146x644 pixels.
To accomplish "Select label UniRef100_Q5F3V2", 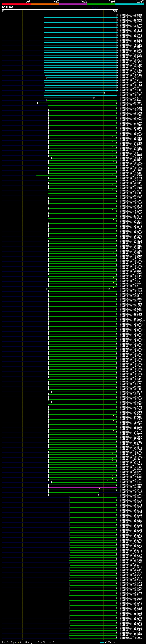I will 131,236.
